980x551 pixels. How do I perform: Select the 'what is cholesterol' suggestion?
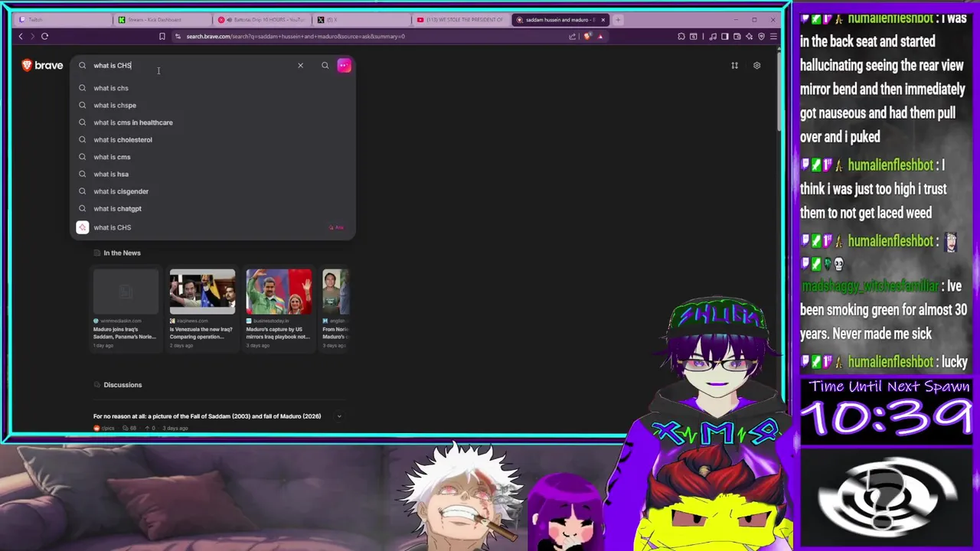(213, 139)
